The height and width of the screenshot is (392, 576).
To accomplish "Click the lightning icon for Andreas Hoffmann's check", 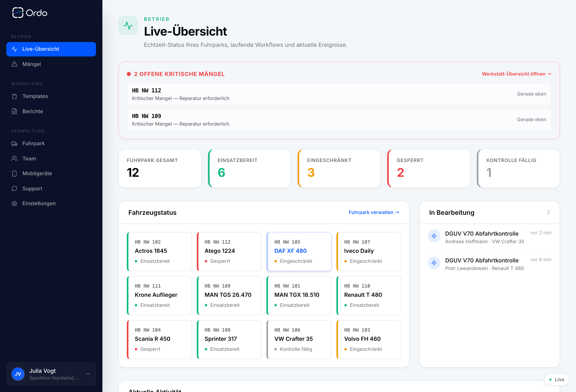I will coord(434,236).
